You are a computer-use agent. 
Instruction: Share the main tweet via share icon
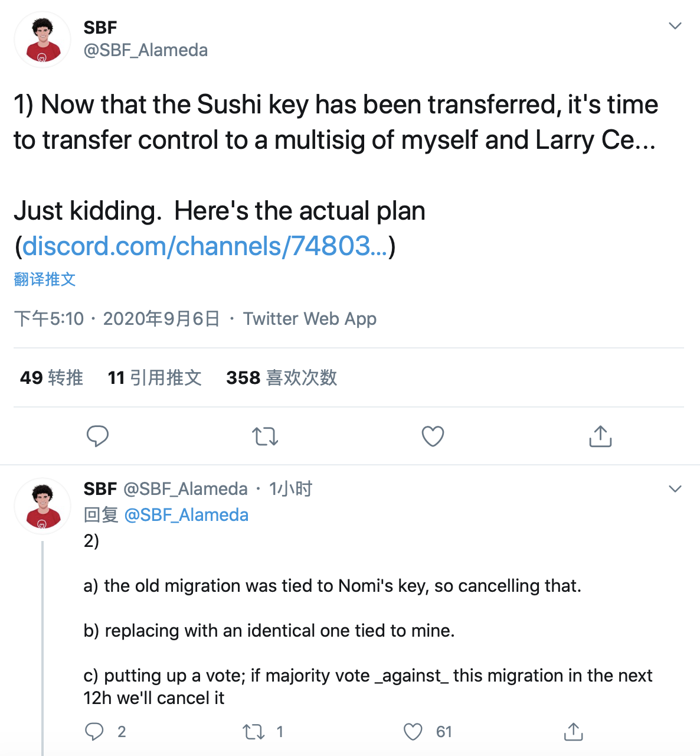coord(600,436)
